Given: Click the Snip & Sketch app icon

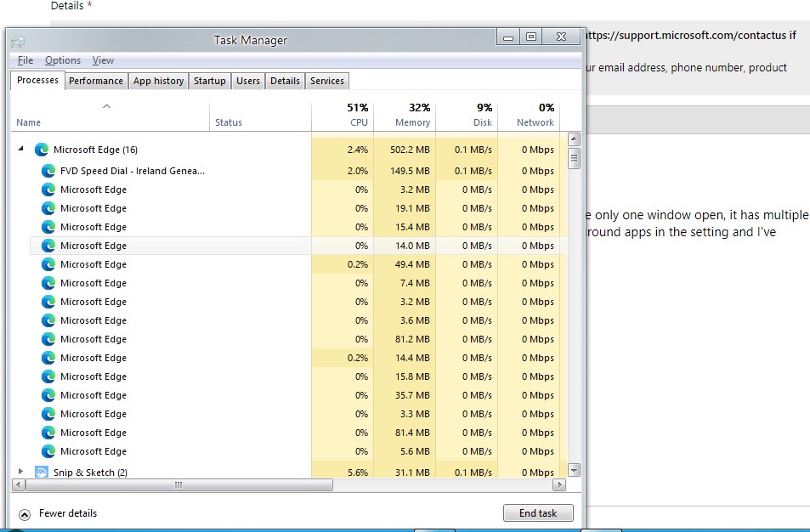Looking at the screenshot, I should pyautogui.click(x=42, y=472).
